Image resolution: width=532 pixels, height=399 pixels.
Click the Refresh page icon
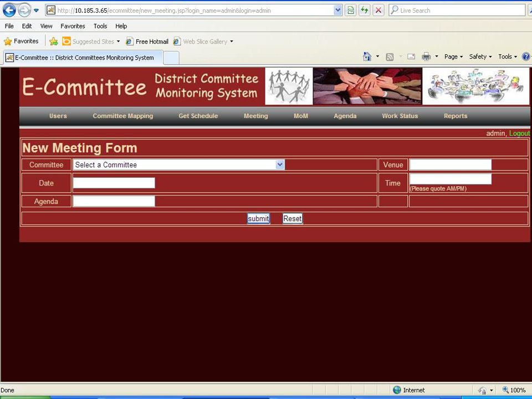pos(365,11)
